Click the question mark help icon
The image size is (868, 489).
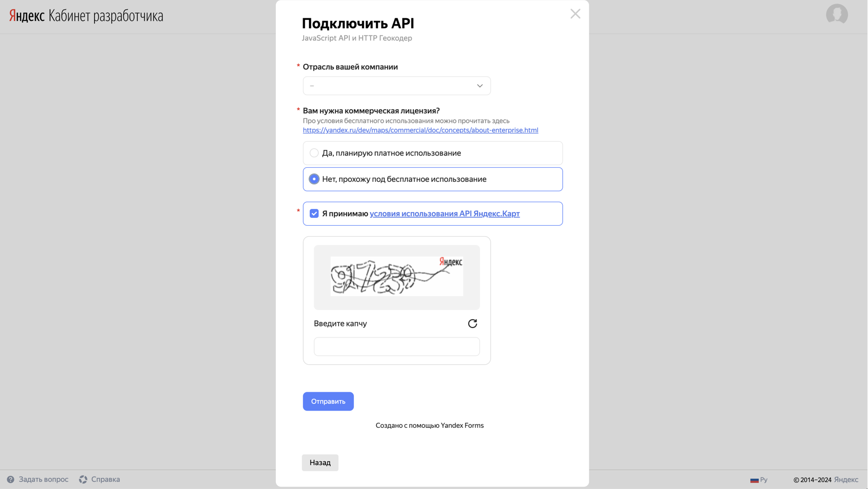(x=10, y=479)
